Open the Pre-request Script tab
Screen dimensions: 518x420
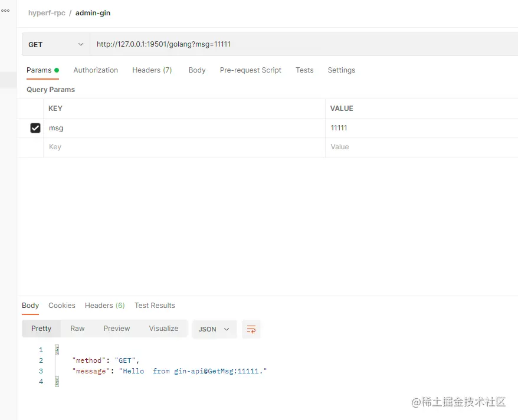(250, 70)
